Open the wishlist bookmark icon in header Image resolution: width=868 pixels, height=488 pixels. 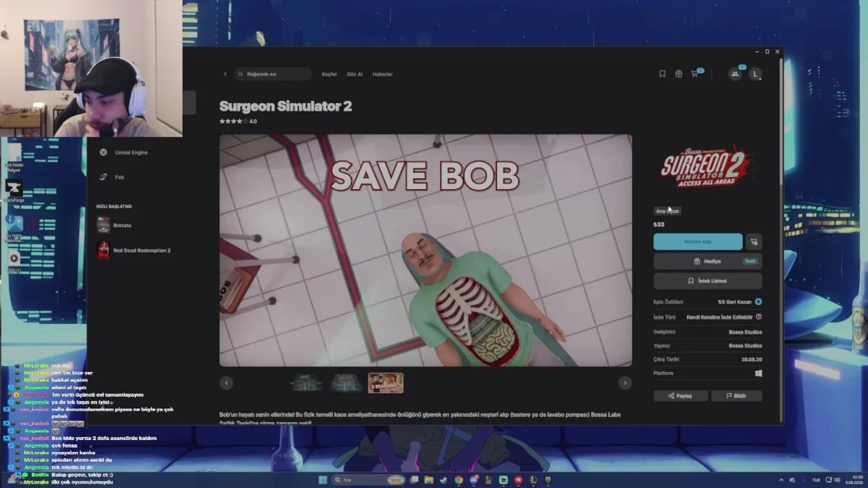click(x=663, y=74)
